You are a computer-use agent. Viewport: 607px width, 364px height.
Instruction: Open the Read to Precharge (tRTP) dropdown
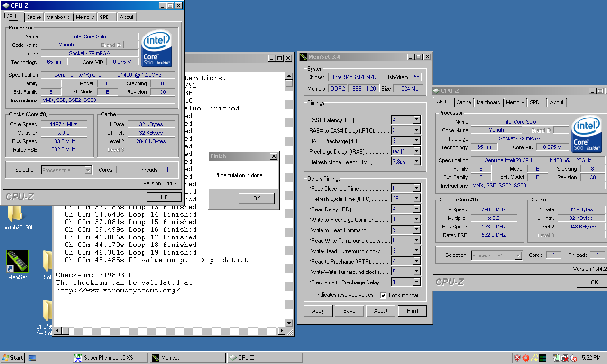pos(416,261)
